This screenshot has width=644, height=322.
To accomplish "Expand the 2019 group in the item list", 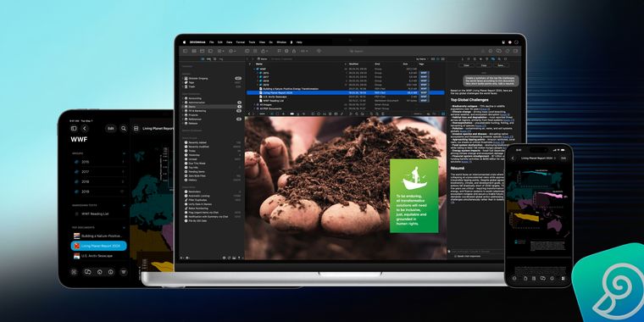I will pyautogui.click(x=258, y=85).
